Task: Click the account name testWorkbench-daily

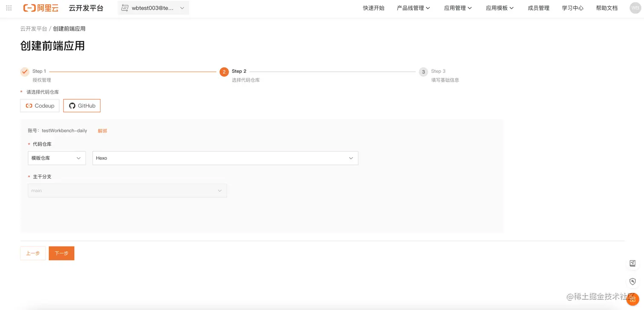Action: pos(64,131)
